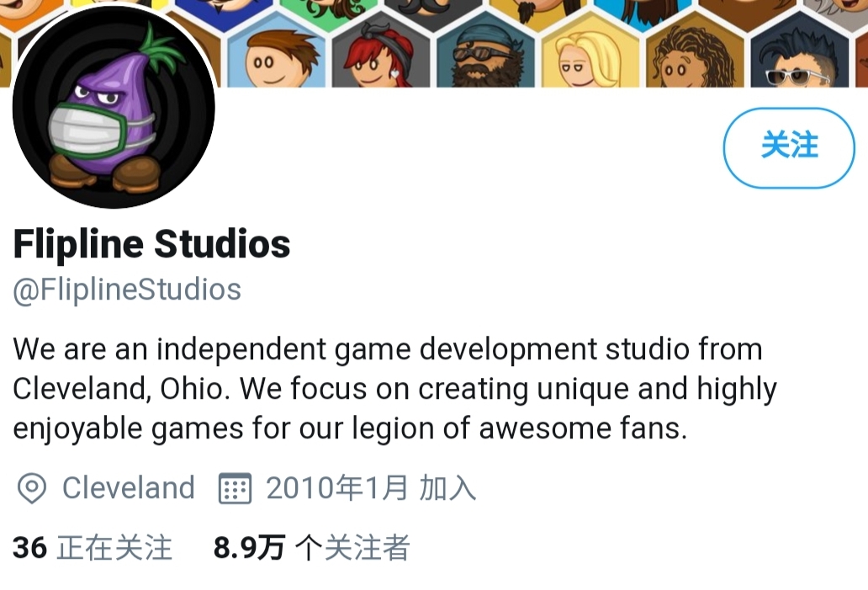The width and height of the screenshot is (868, 590).
Task: Tap the 关注 follow button
Action: [x=789, y=147]
